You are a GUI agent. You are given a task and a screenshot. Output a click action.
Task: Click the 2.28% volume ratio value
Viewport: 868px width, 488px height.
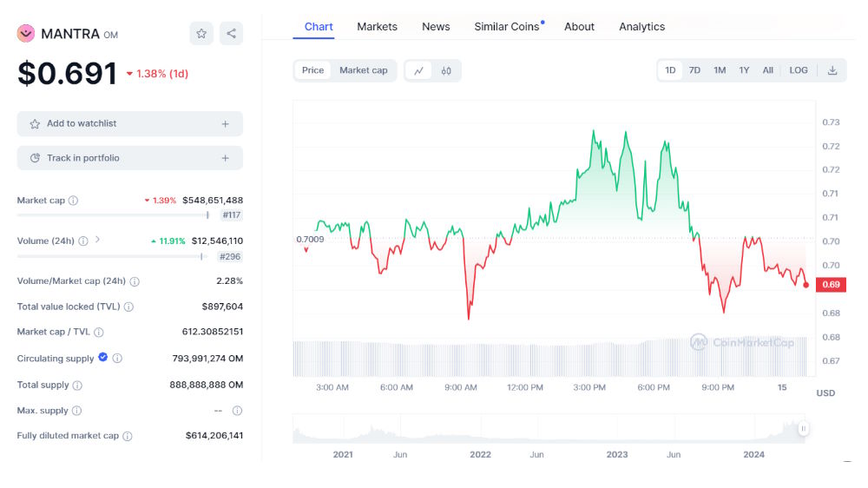230,281
